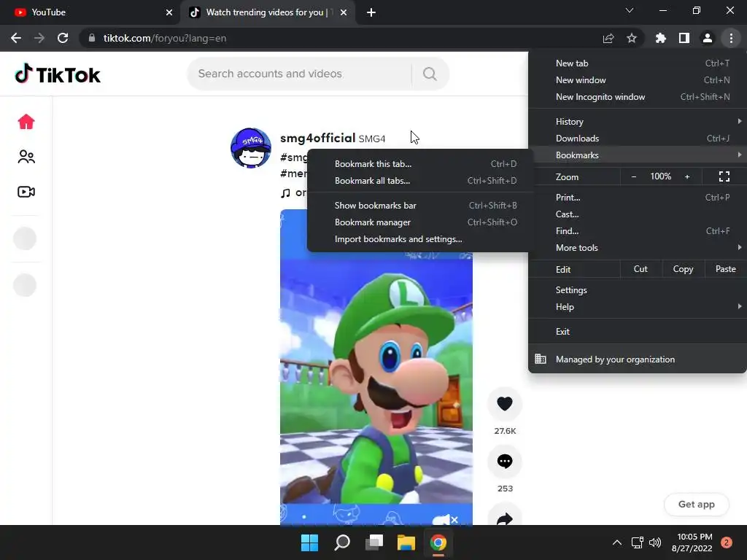Open the taskbar Search icon

pyautogui.click(x=342, y=542)
